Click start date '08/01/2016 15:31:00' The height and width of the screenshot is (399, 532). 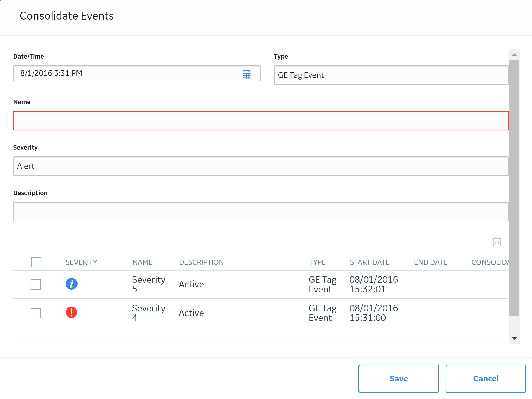pyautogui.click(x=374, y=313)
